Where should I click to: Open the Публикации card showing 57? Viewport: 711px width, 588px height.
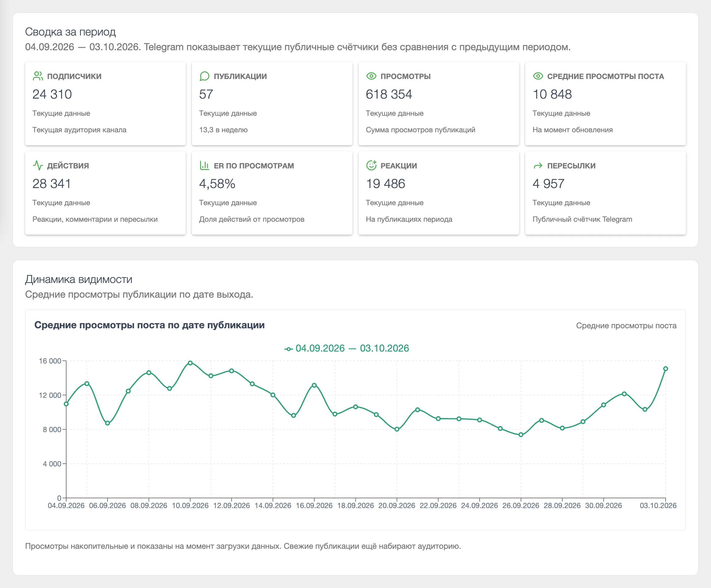(272, 103)
